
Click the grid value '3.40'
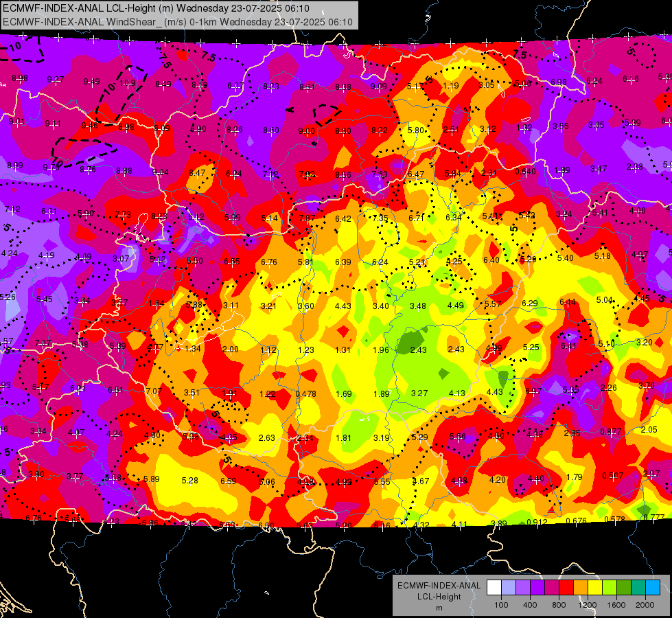tap(380, 306)
